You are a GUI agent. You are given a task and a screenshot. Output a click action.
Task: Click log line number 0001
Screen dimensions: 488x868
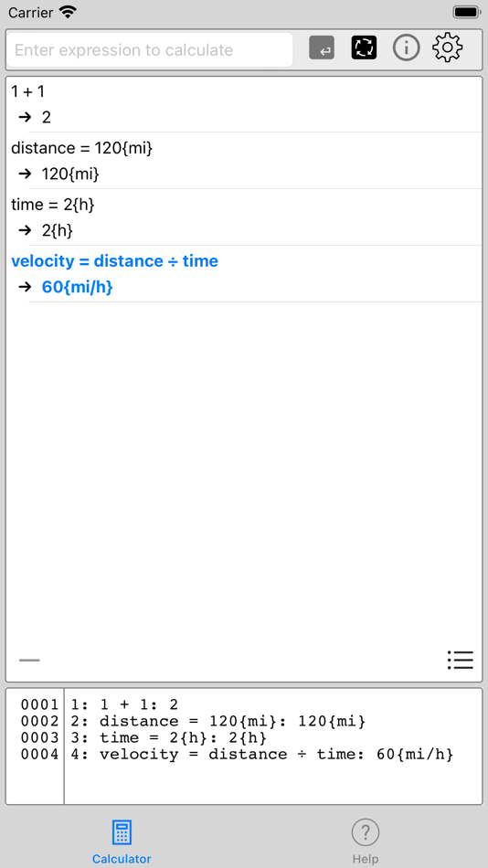[x=39, y=704]
